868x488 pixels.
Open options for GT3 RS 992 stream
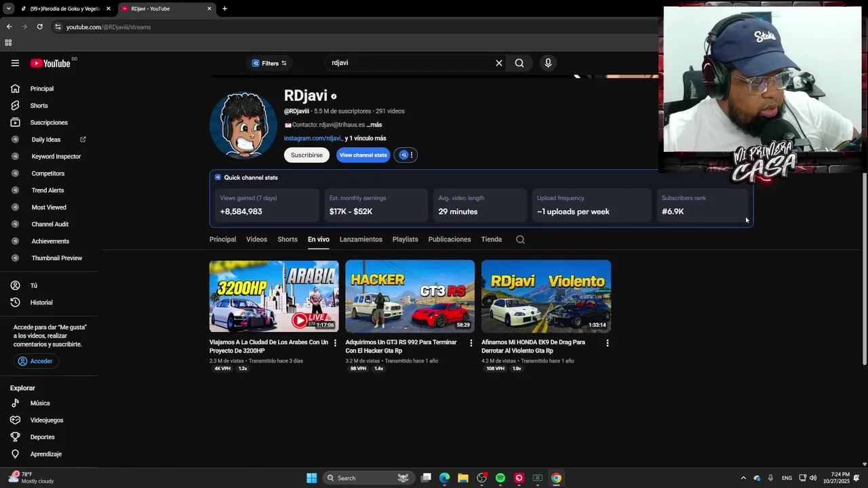click(x=471, y=343)
